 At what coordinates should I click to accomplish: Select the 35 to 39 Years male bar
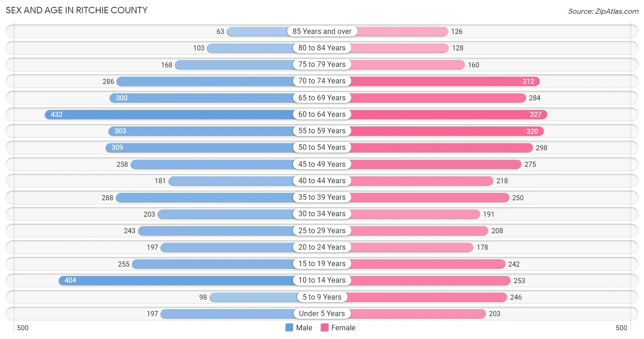point(204,197)
